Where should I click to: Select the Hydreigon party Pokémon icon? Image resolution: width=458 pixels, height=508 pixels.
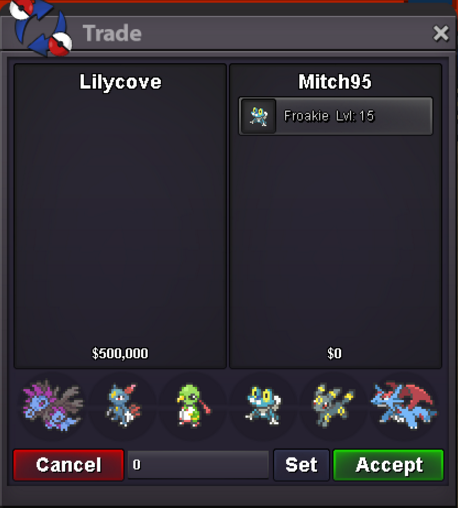coord(52,406)
